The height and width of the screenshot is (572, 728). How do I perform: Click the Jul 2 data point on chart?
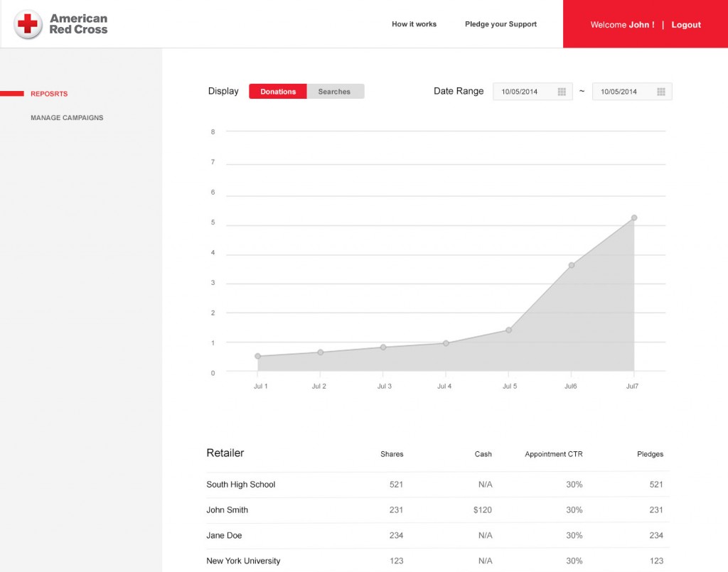coord(321,352)
